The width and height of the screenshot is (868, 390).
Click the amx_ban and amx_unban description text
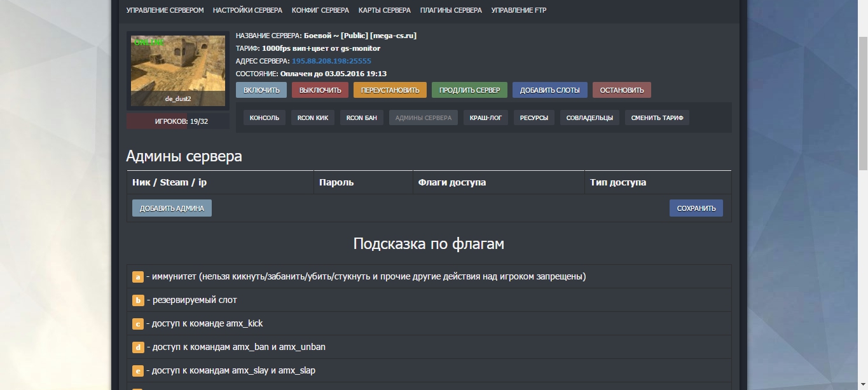click(x=239, y=347)
